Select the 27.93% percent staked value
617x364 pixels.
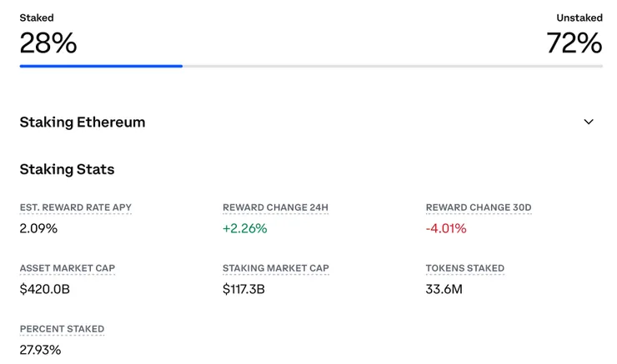point(40,350)
